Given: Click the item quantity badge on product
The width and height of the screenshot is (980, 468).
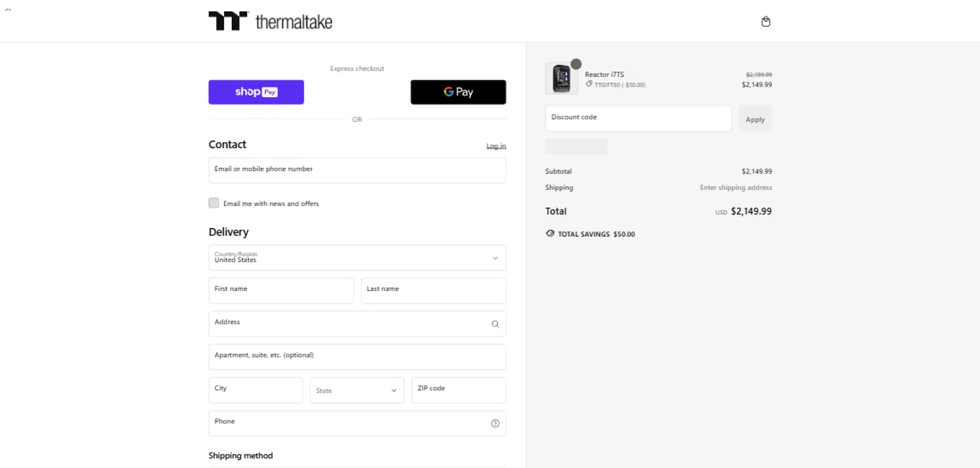Looking at the screenshot, I should [x=576, y=64].
